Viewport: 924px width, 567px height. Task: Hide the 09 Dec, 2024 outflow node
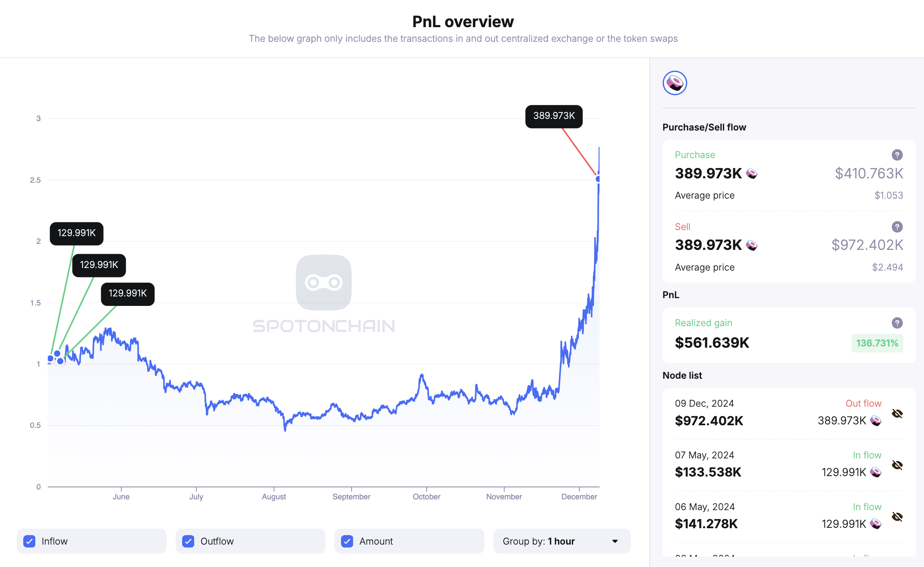897,414
